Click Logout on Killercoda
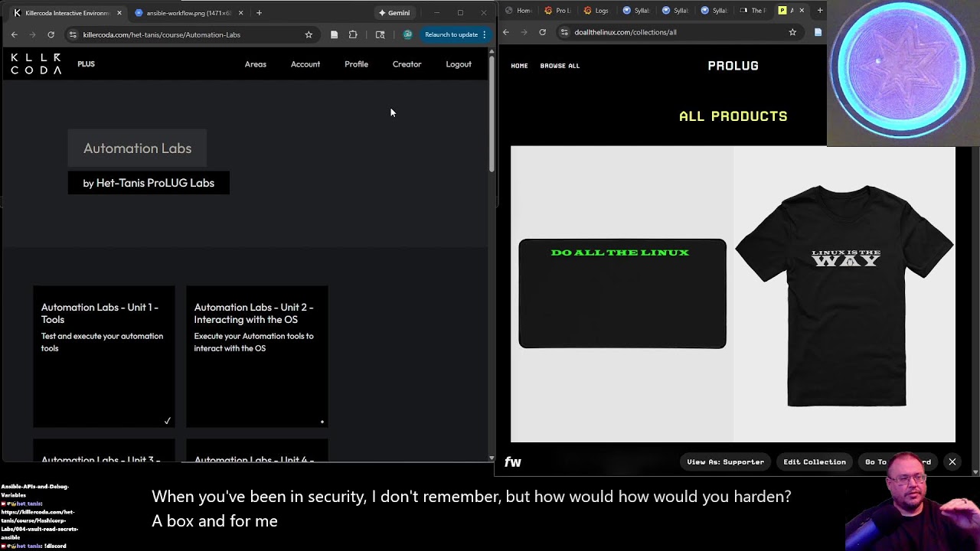Image resolution: width=980 pixels, height=551 pixels. (459, 64)
